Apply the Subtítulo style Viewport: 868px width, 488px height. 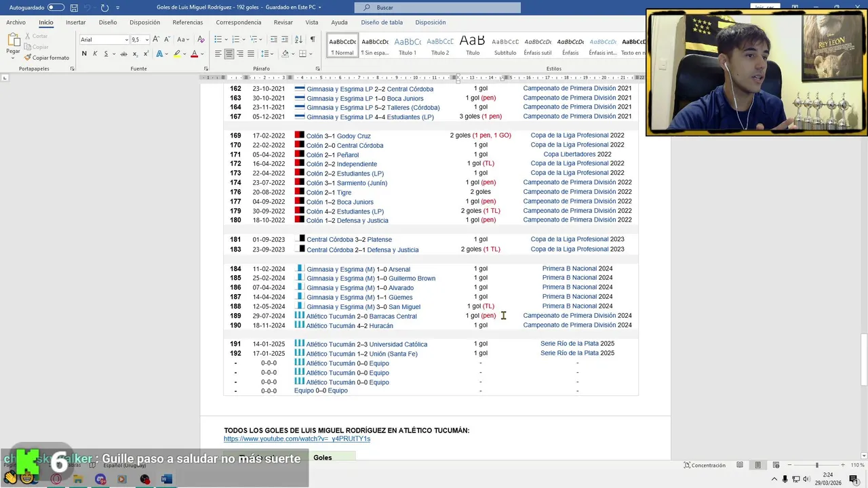pyautogui.click(x=505, y=45)
